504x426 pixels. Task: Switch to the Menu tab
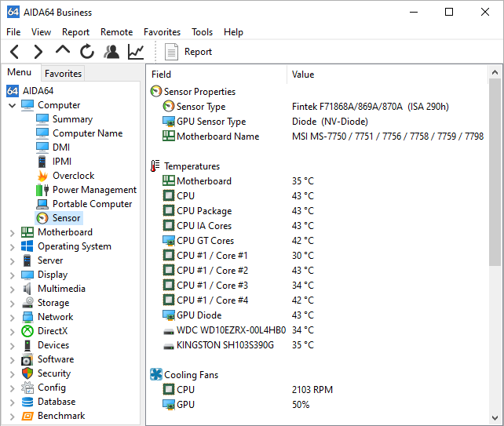tap(20, 72)
